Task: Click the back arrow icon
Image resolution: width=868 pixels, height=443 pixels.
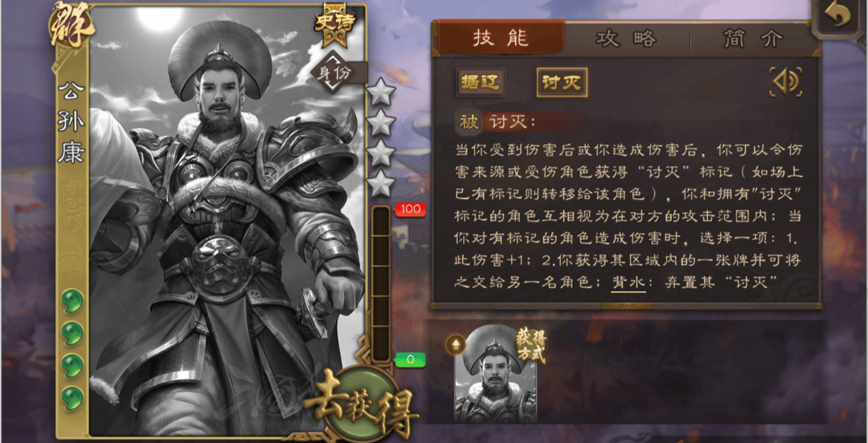Action: (837, 16)
